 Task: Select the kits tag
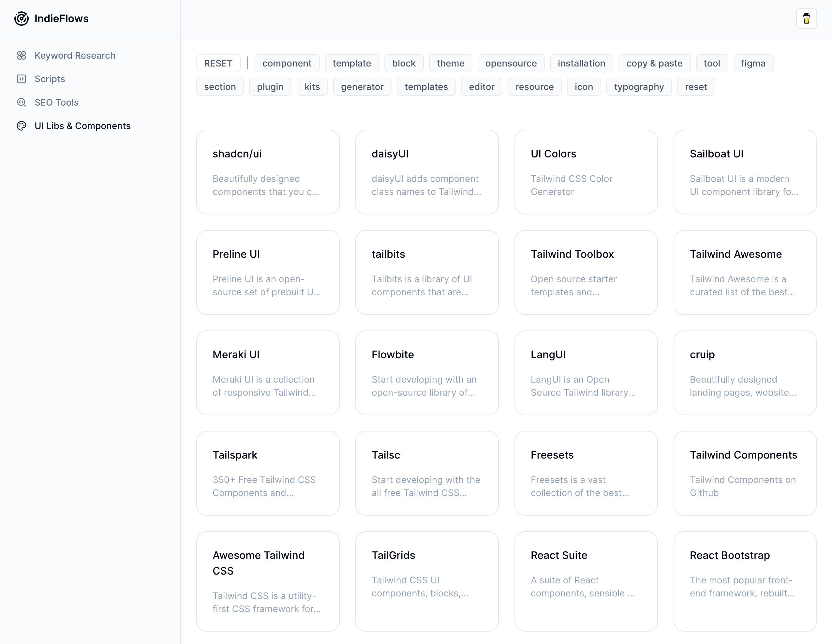[x=312, y=87]
